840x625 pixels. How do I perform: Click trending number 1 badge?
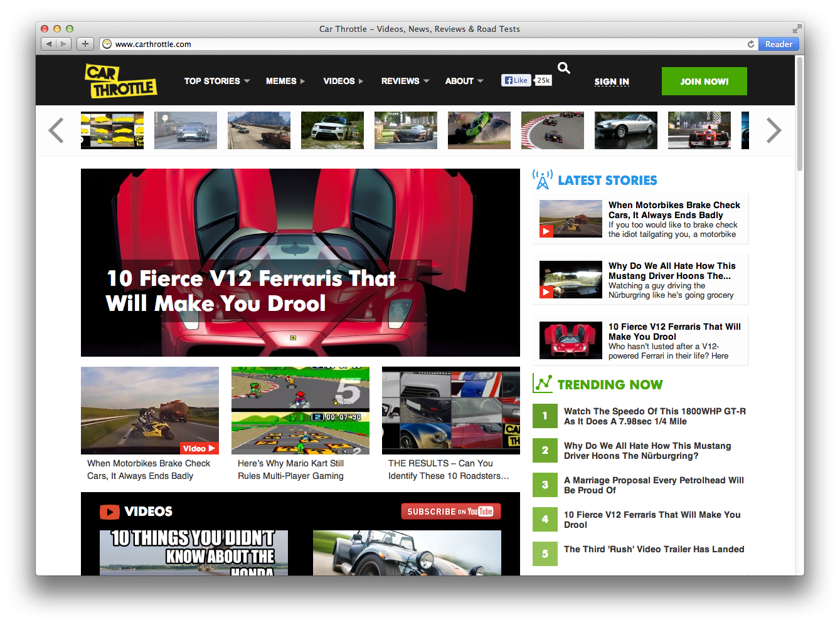545,416
